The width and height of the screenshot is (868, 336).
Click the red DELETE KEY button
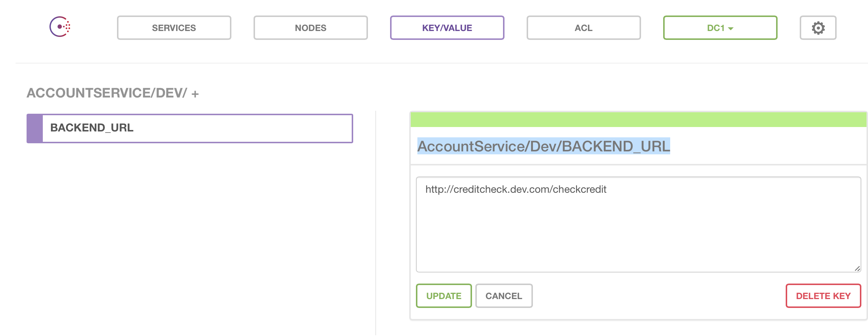point(823,296)
